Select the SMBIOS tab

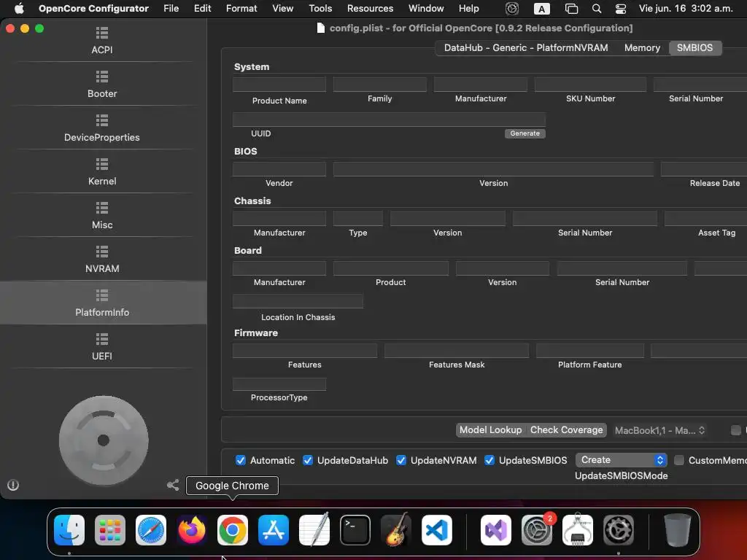(694, 47)
